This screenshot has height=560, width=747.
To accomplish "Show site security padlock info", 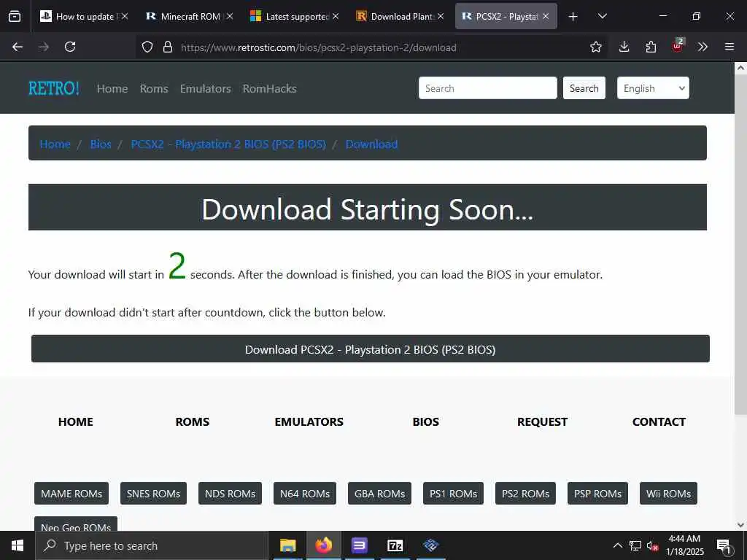I will click(167, 47).
